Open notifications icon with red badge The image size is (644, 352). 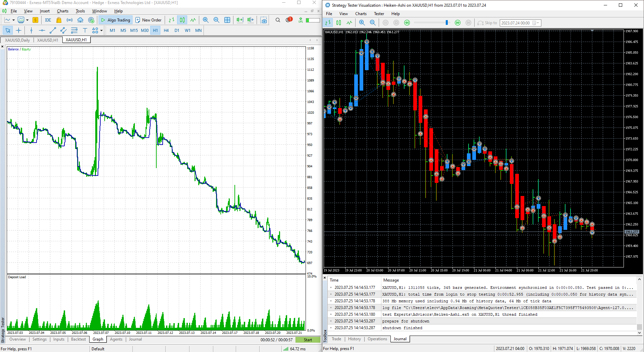289,20
